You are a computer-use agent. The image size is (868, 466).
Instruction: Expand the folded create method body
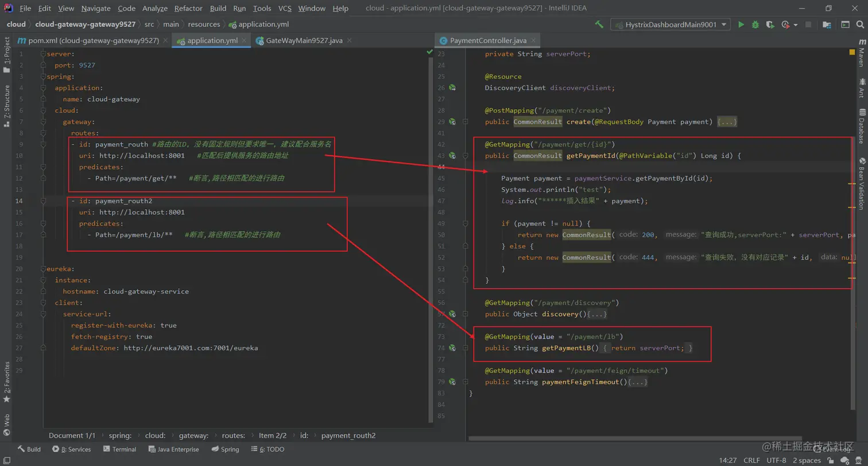(x=727, y=122)
